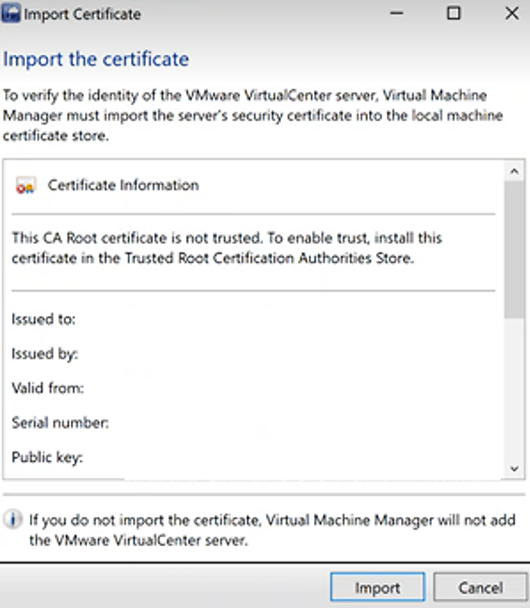
Task: Click the Valid from field label
Action: [x=48, y=388]
